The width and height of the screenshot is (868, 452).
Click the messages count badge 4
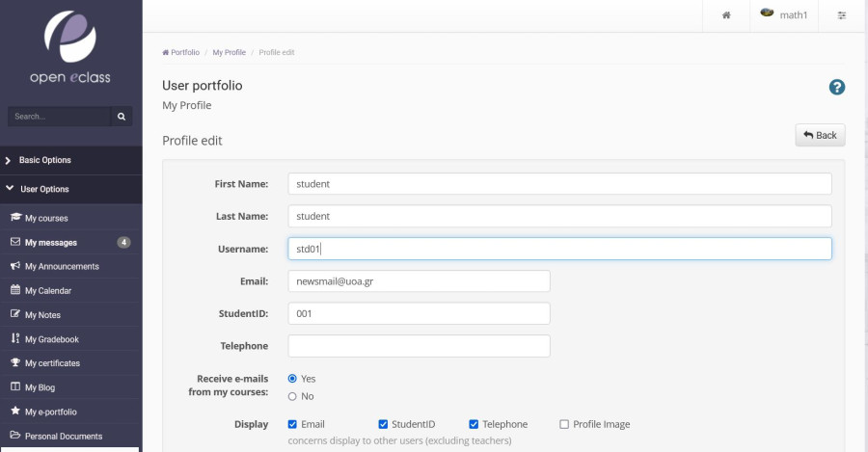[123, 242]
